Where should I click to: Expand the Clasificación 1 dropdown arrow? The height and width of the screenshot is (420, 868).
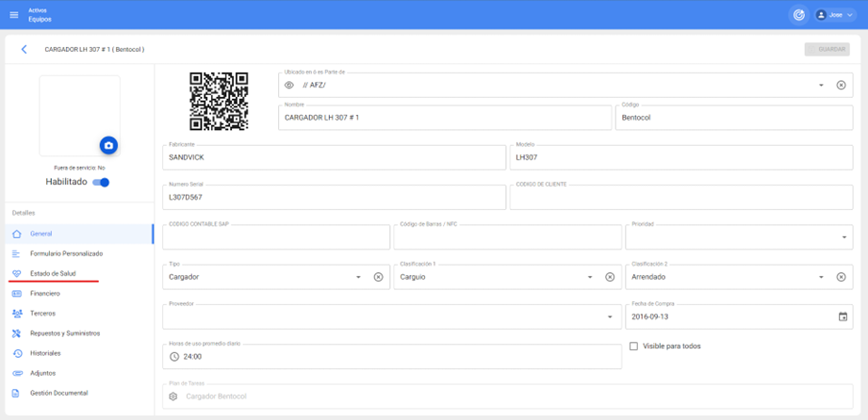(590, 278)
